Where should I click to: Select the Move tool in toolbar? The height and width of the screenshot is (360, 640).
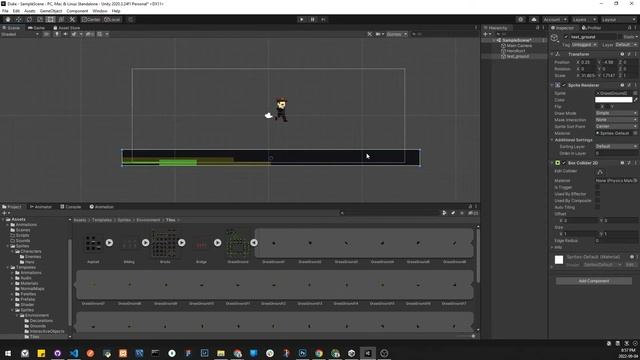[18, 20]
